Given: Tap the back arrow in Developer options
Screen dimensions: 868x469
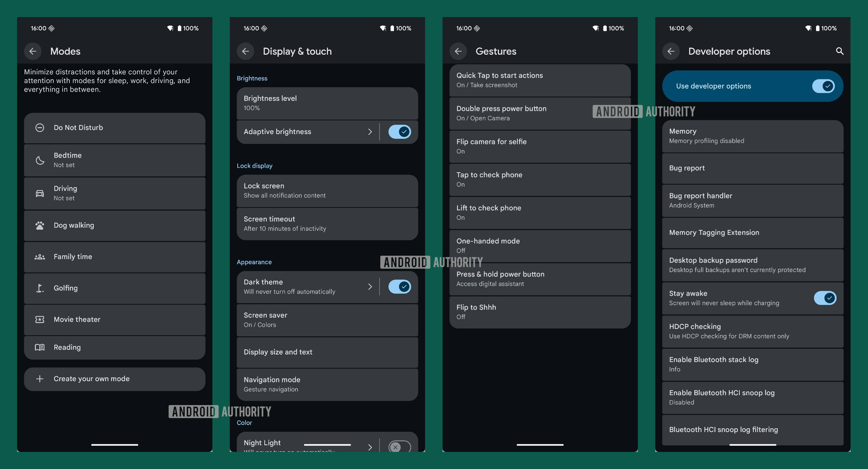Looking at the screenshot, I should point(672,51).
